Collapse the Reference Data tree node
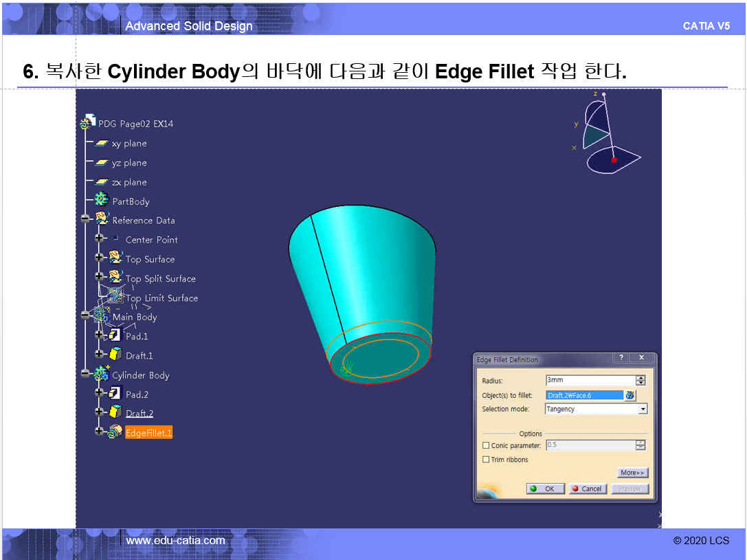Image resolution: width=747 pixels, height=560 pixels. click(x=85, y=219)
